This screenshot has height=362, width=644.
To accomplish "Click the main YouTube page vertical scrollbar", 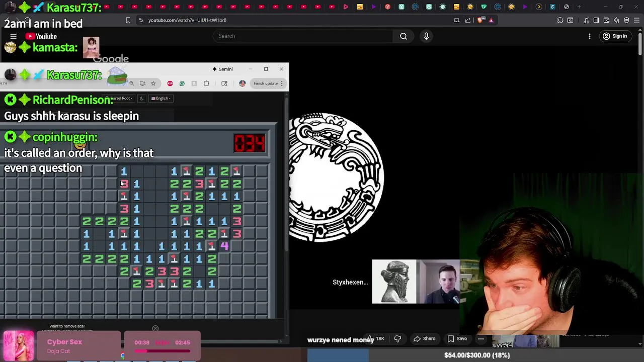I will [640, 43].
